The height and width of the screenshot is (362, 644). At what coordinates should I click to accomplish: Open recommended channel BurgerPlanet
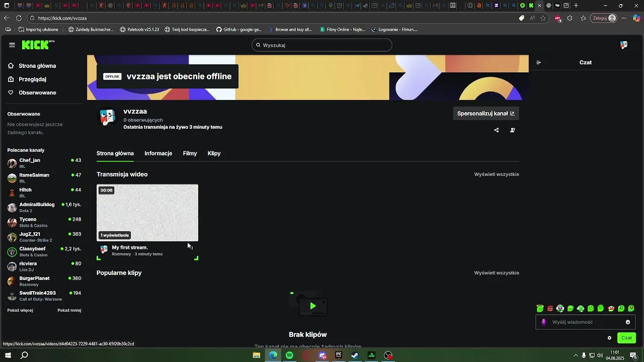44,281
